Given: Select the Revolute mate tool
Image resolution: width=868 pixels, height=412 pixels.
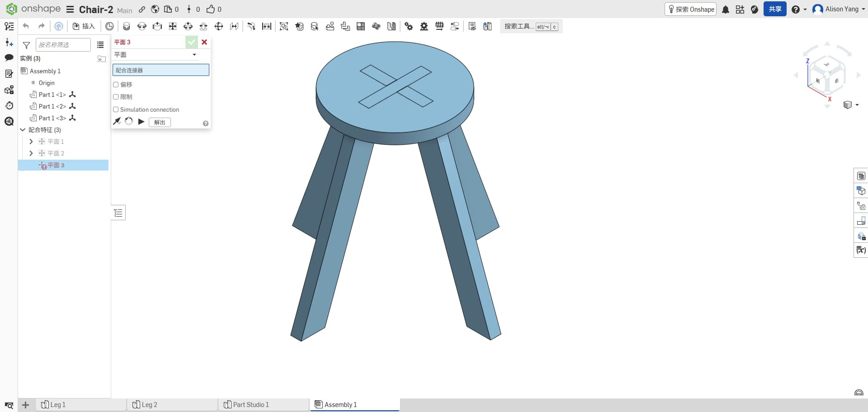Looking at the screenshot, I should pyautogui.click(x=142, y=26).
